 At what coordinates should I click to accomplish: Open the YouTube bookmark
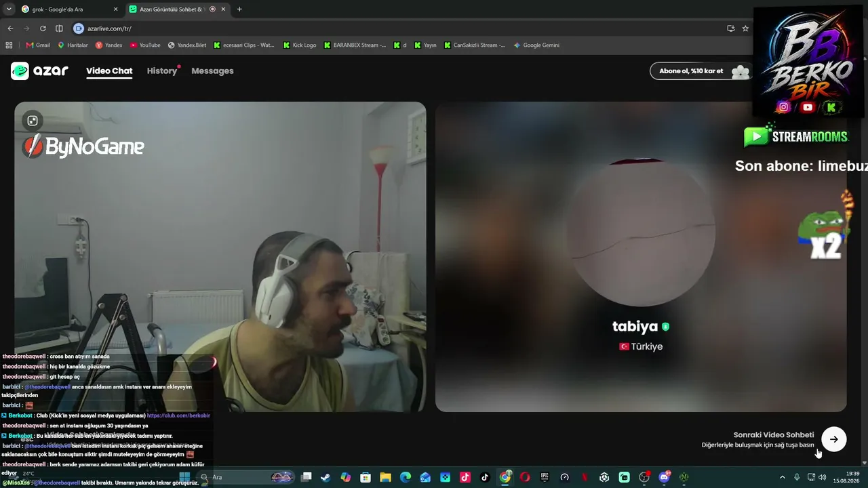pos(145,45)
